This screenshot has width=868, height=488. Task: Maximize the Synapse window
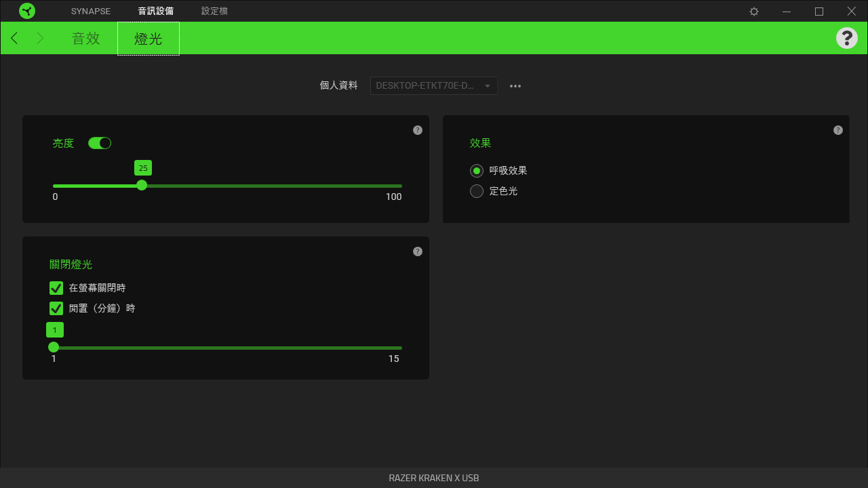[819, 12]
